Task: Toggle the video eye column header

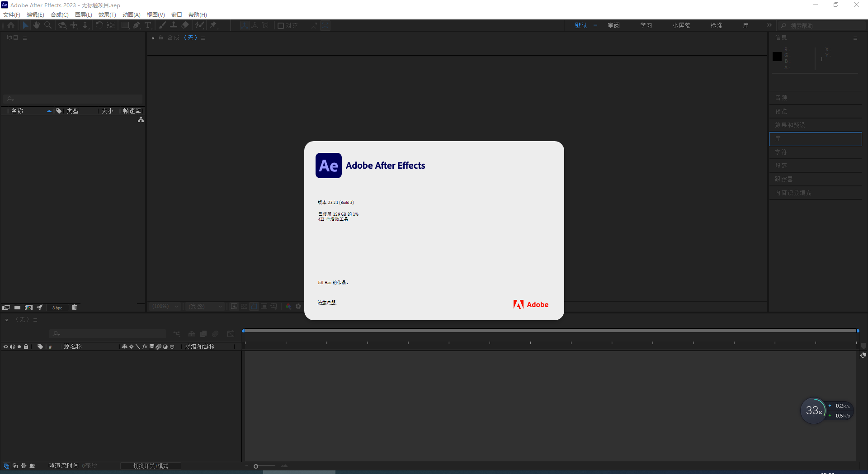Action: tap(6, 347)
